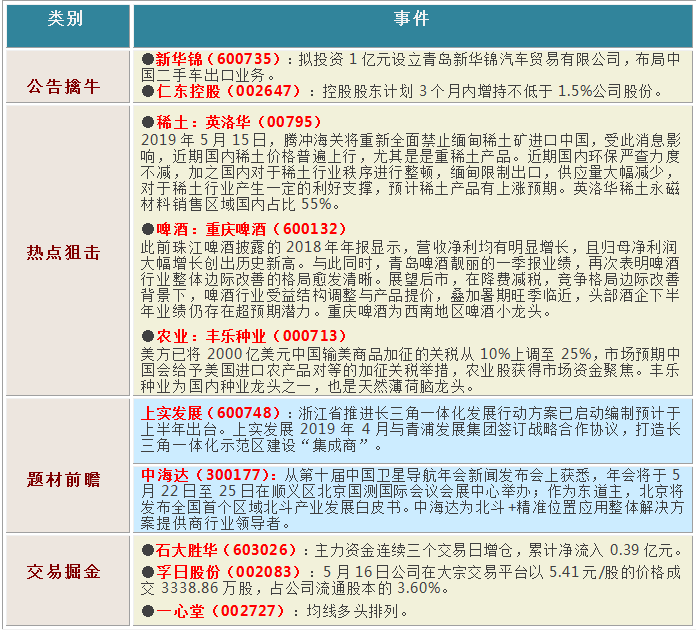Click stock name 中海达（300177）

207,475
